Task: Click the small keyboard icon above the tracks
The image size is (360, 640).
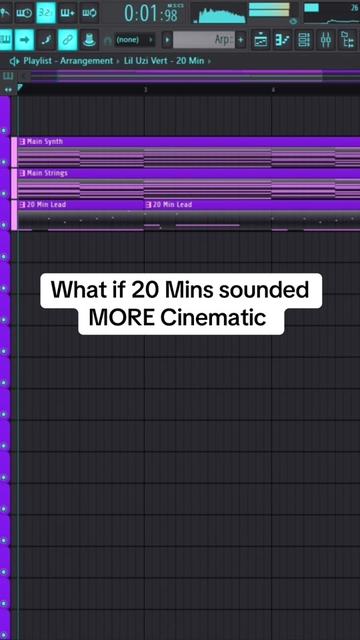Action: [8, 76]
